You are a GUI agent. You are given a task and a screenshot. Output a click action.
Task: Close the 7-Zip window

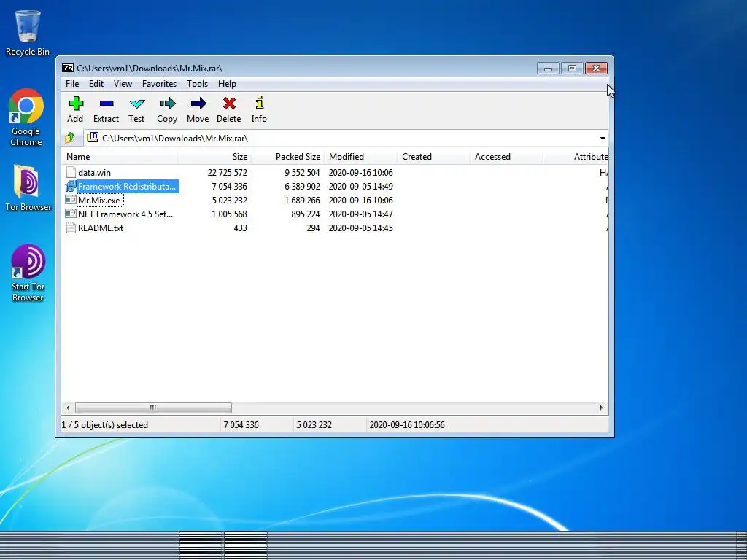tap(596, 69)
